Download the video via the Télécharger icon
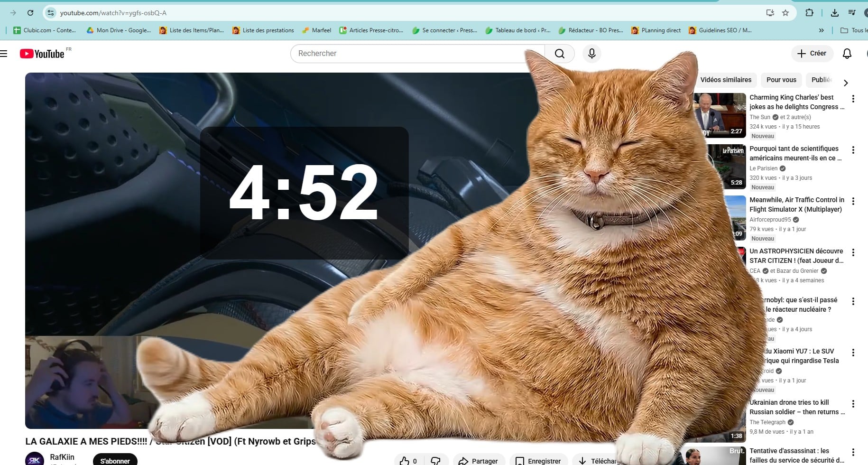Screen dimensions: 868x465 click(x=582, y=460)
